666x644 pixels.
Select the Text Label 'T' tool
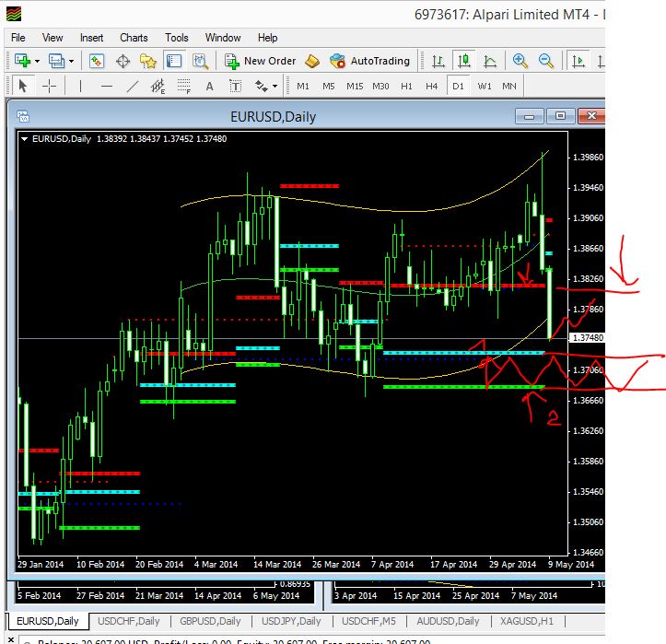[235, 87]
